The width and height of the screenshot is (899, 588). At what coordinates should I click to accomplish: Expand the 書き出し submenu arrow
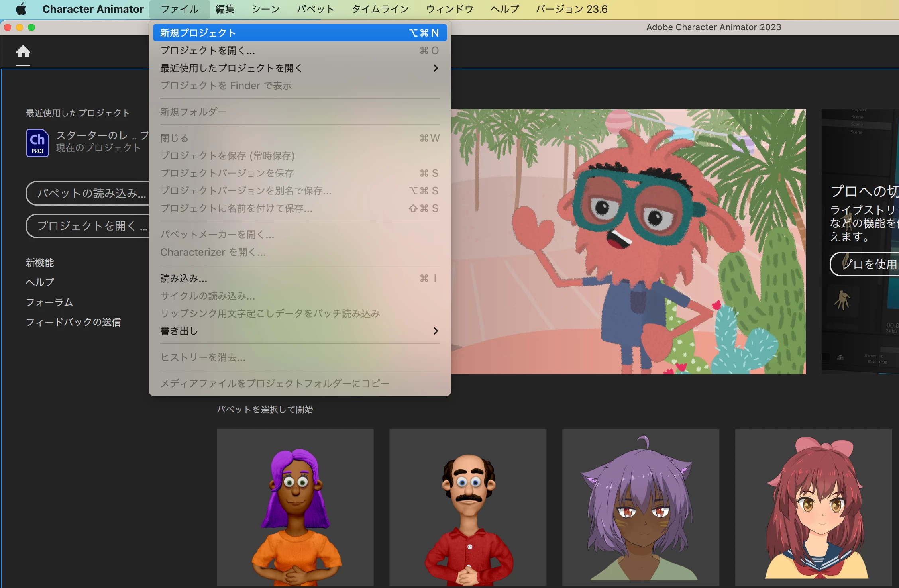(435, 331)
